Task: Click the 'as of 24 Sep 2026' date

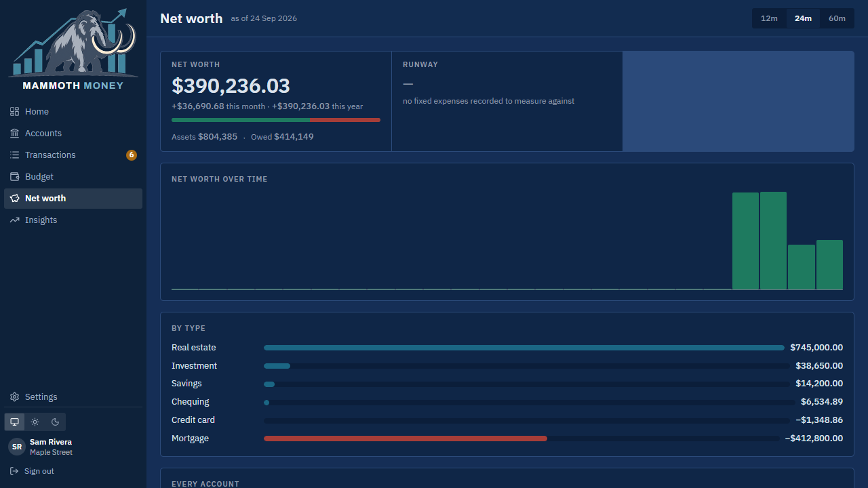Action: 264,19
